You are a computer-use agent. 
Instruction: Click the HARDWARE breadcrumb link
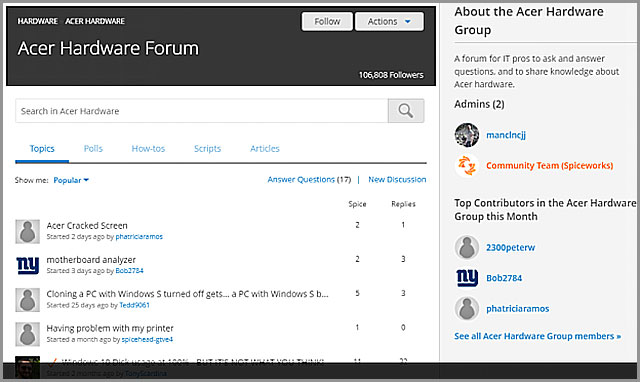pyautogui.click(x=38, y=21)
